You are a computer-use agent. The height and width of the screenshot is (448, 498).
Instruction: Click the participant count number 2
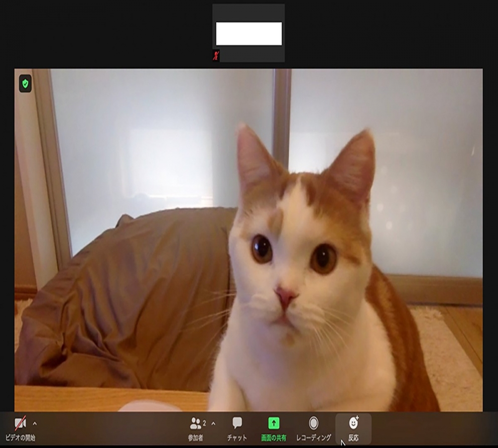(205, 423)
